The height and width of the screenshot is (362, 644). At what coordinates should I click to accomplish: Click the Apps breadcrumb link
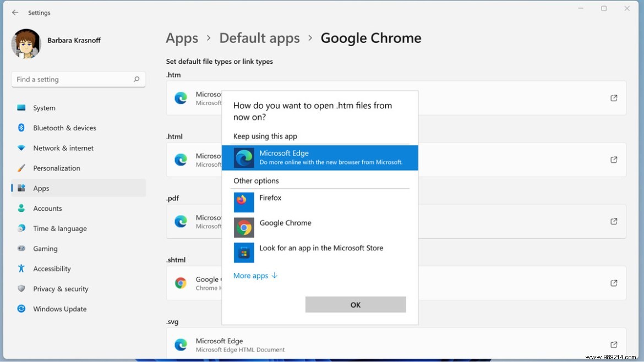tap(182, 38)
